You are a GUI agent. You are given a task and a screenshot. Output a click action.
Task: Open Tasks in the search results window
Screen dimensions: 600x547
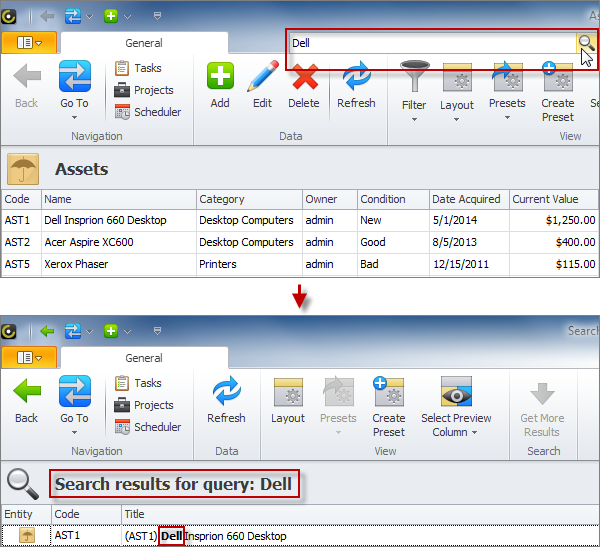138,383
